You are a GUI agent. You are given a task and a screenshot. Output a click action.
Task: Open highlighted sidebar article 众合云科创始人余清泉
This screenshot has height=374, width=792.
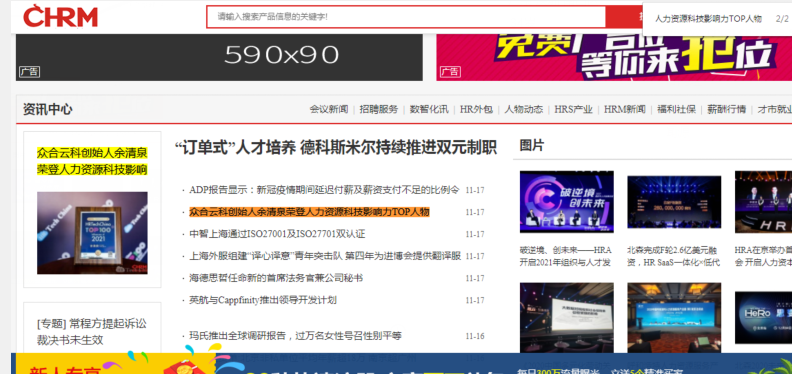pyautogui.click(x=92, y=161)
